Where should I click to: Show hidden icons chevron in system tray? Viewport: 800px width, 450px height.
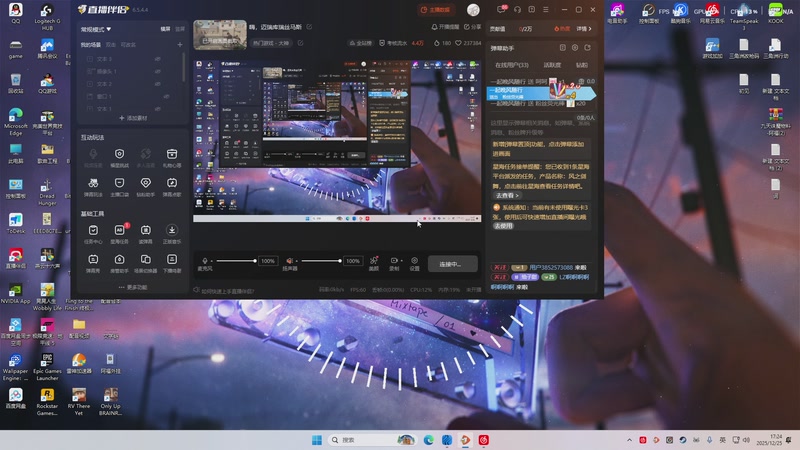tap(629, 440)
